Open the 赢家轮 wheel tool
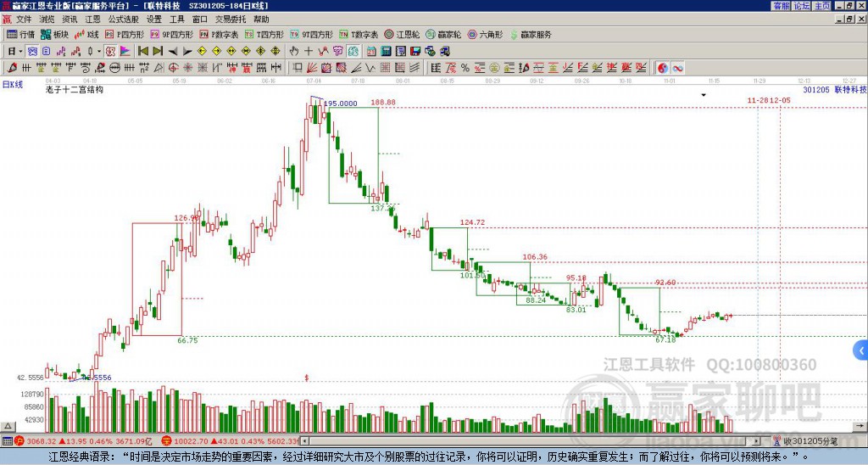Image resolution: width=868 pixels, height=465 pixels. pyautogui.click(x=444, y=34)
